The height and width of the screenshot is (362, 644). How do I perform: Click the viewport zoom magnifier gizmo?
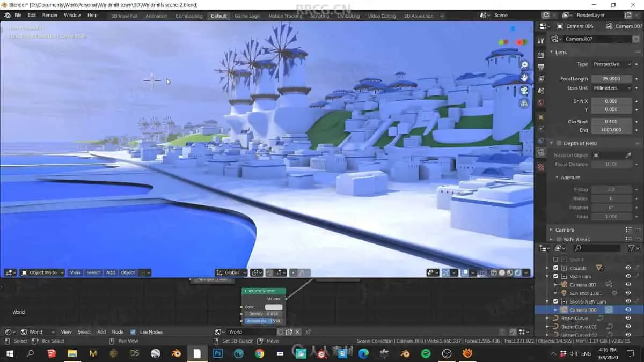tap(524, 65)
